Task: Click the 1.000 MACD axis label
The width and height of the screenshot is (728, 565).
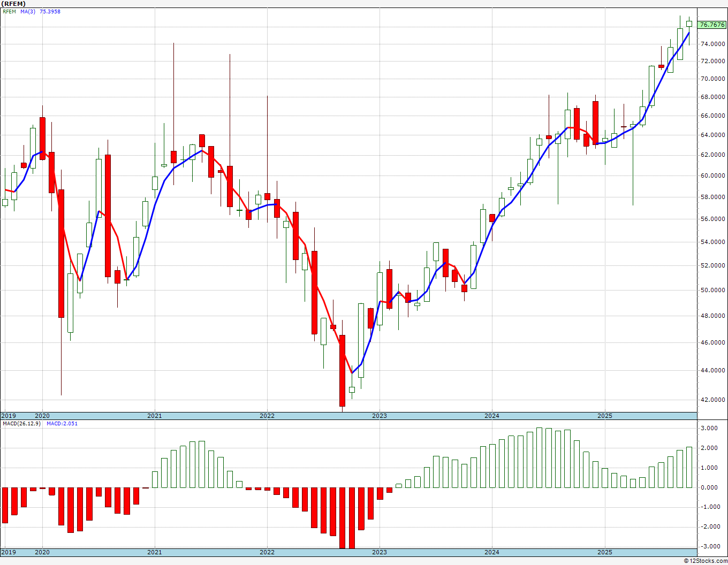Action: coord(709,468)
